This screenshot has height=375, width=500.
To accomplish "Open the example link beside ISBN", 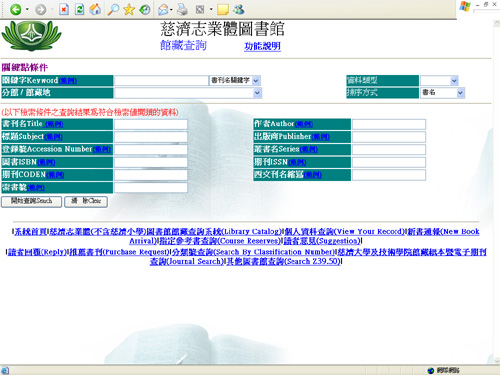I will coord(46,162).
